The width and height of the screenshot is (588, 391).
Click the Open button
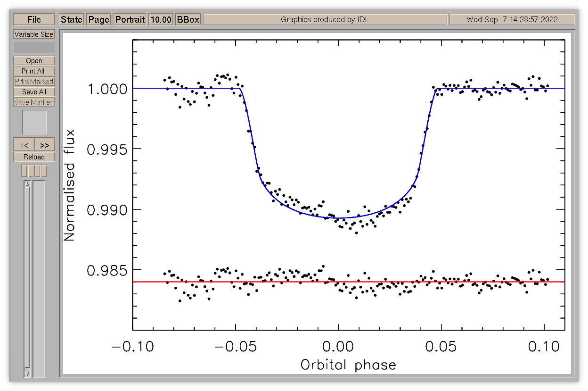pos(34,61)
